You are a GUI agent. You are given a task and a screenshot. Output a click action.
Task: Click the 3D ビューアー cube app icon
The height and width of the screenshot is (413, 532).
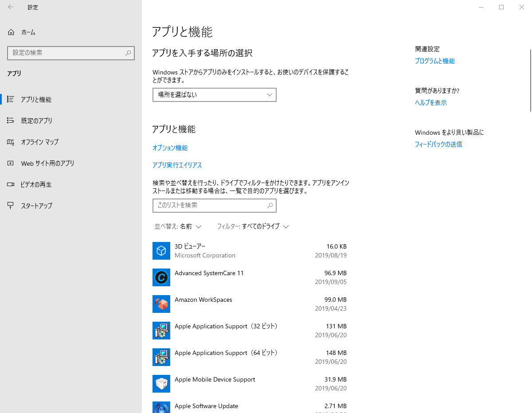161,251
